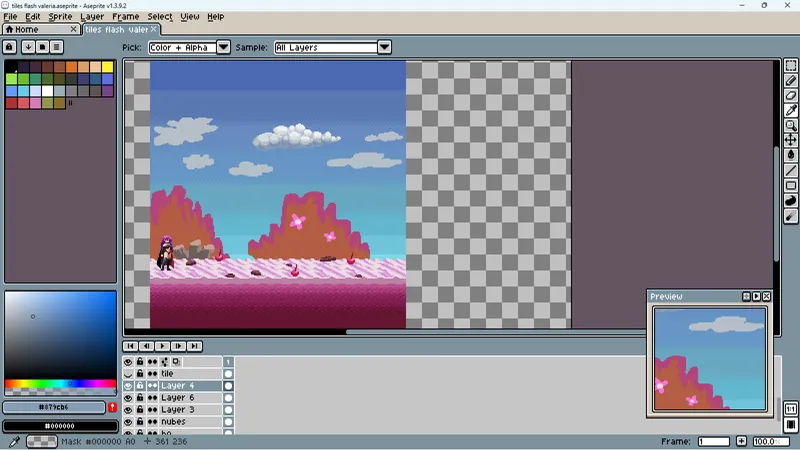Expand the tile layer group
Viewport: 800px width, 450px height.
tap(128, 374)
